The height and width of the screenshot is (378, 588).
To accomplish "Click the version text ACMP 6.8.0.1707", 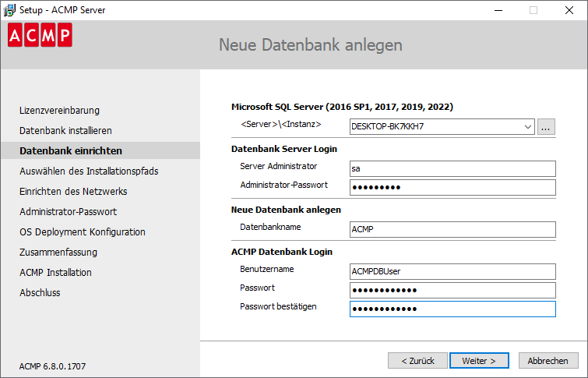I will click(x=52, y=366).
